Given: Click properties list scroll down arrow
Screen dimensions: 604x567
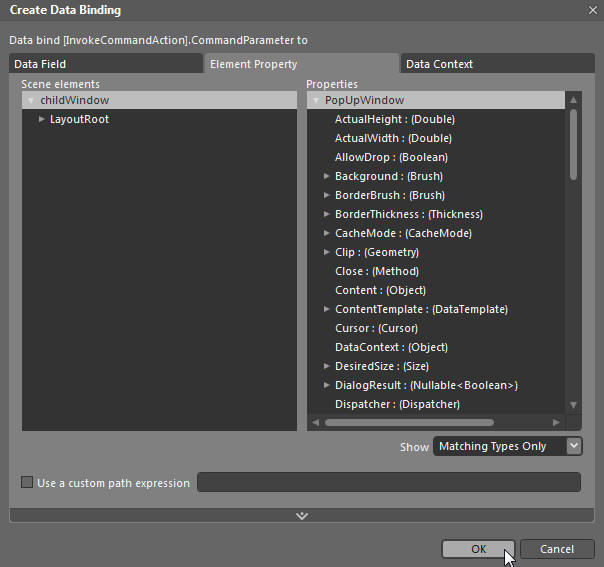Looking at the screenshot, I should point(574,405).
